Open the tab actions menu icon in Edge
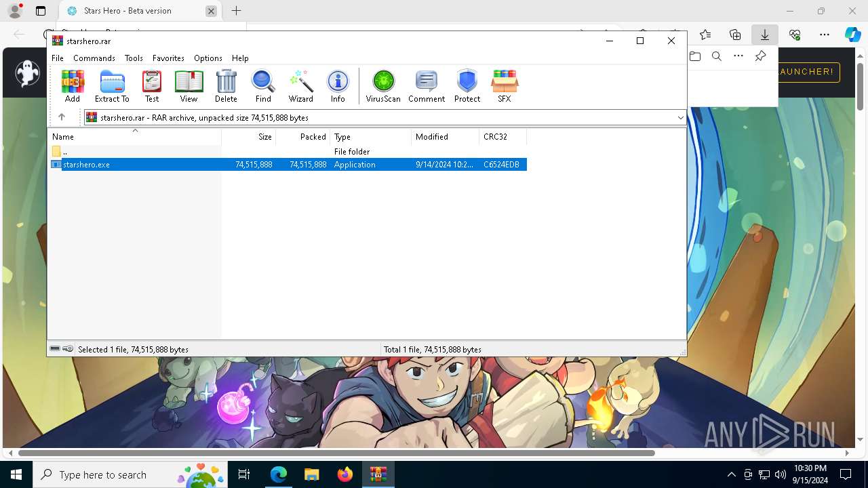Image resolution: width=868 pixels, height=488 pixels. [41, 11]
